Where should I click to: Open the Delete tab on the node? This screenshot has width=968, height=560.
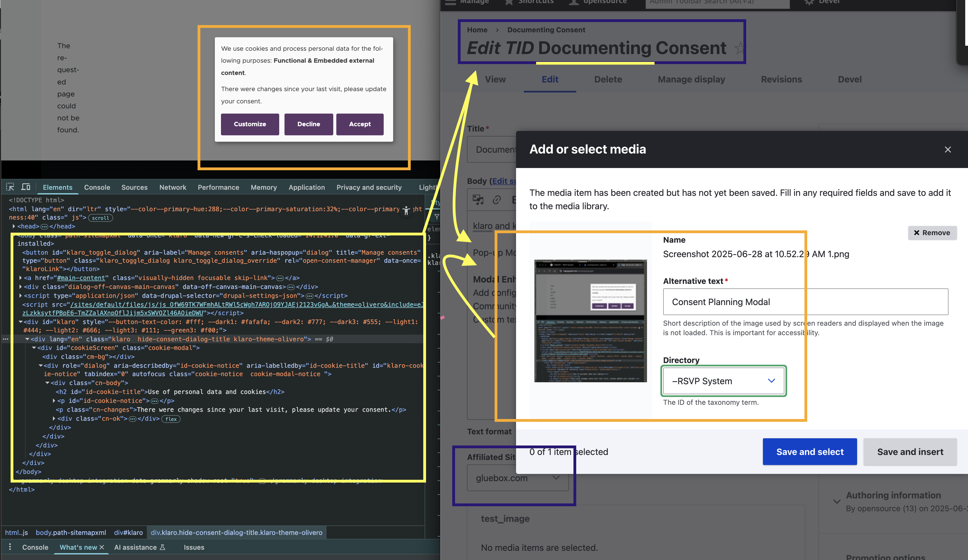tap(608, 79)
